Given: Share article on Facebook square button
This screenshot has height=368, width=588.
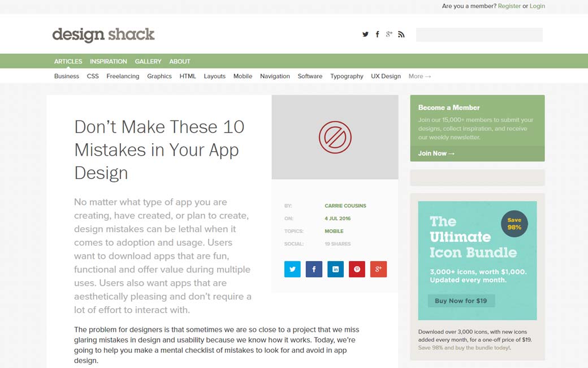Looking at the screenshot, I should pos(314,269).
